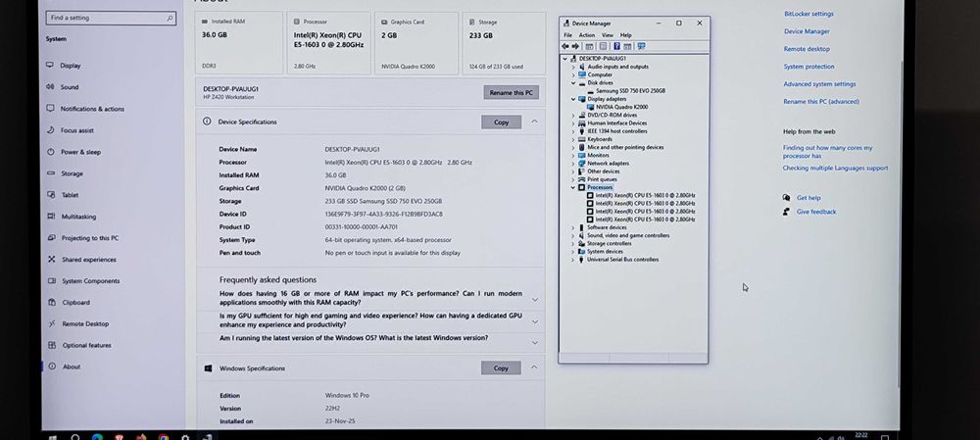This screenshot has height=440, width=980.
Task: Click the Product ID value 00331-10000-00001-AA701
Action: pyautogui.click(x=361, y=227)
